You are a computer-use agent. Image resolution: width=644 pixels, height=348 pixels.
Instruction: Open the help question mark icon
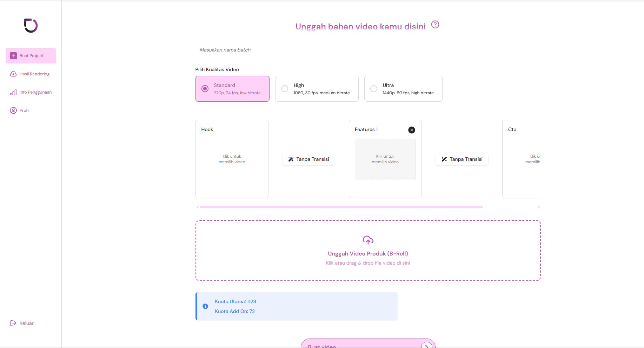click(435, 25)
